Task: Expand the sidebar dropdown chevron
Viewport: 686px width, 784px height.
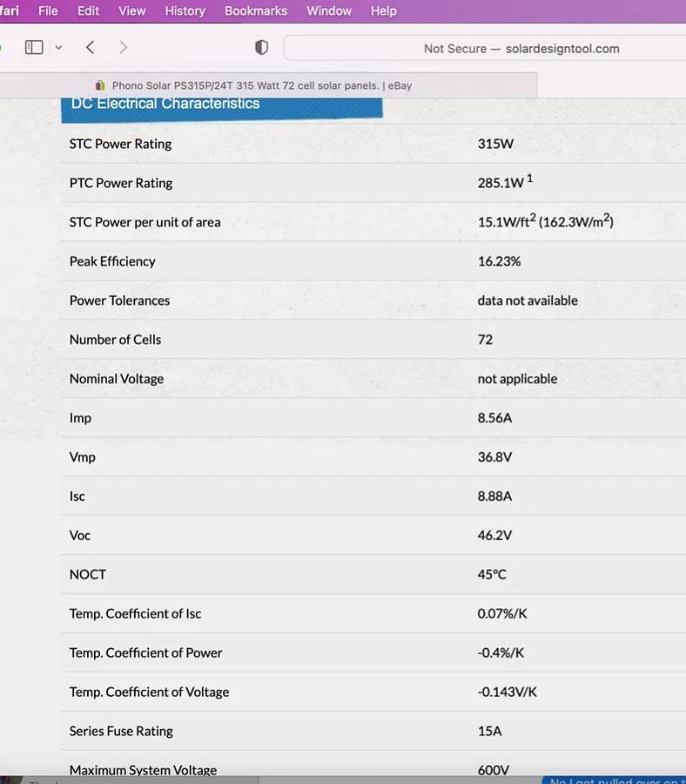Action: (58, 48)
